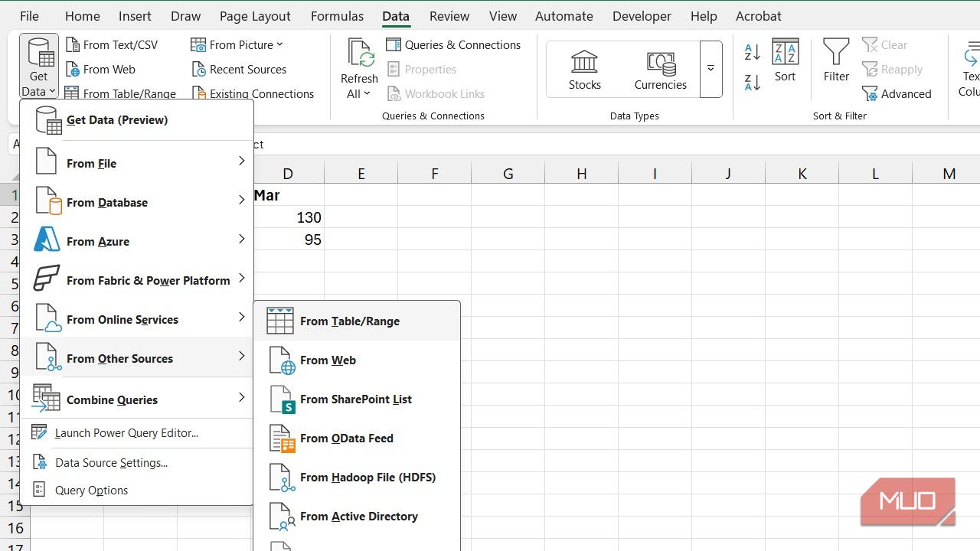This screenshot has width=980, height=551.
Task: Click the greyed Properties button
Action: click(422, 70)
